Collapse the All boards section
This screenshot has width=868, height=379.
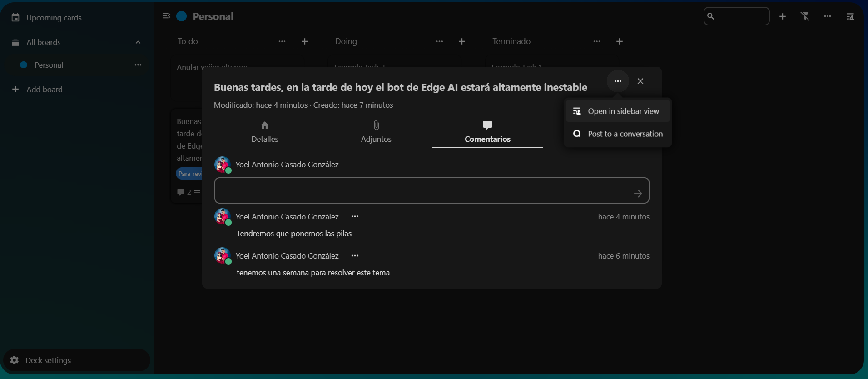tap(138, 42)
